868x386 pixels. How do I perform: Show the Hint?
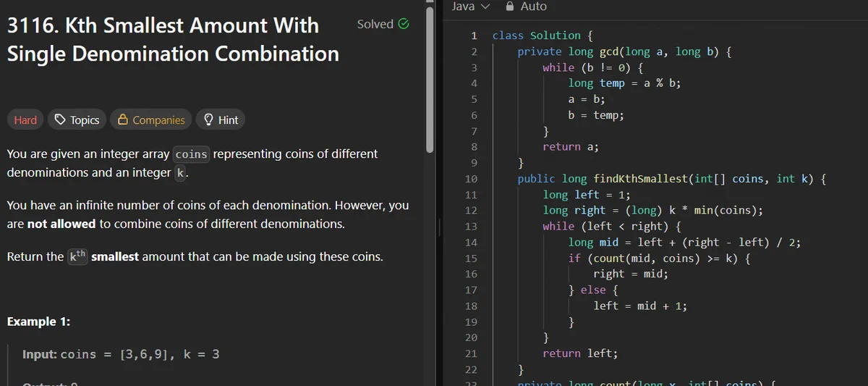(x=221, y=120)
